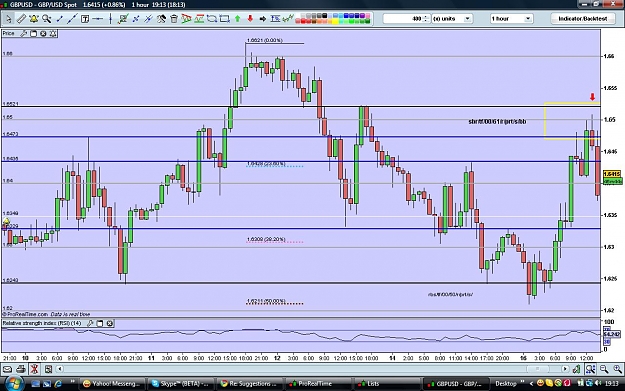Click the scrollbar right arrow below chart

pyautogui.click(x=565, y=369)
